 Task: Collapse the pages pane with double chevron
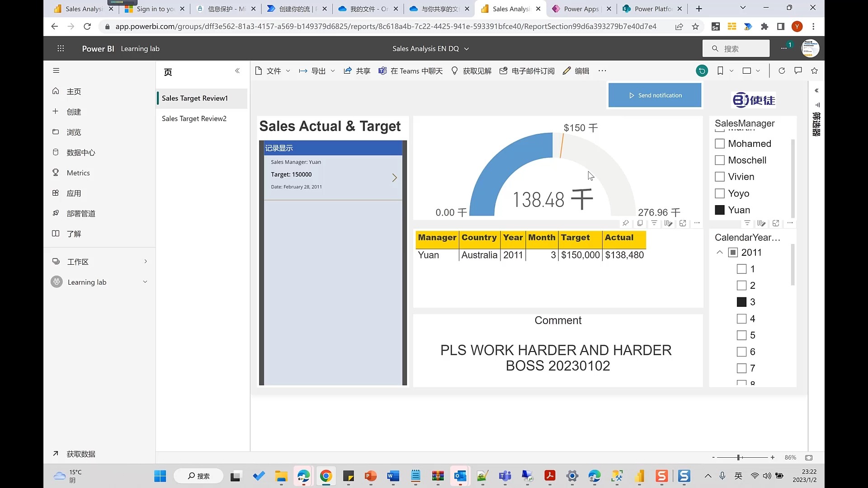tap(237, 71)
